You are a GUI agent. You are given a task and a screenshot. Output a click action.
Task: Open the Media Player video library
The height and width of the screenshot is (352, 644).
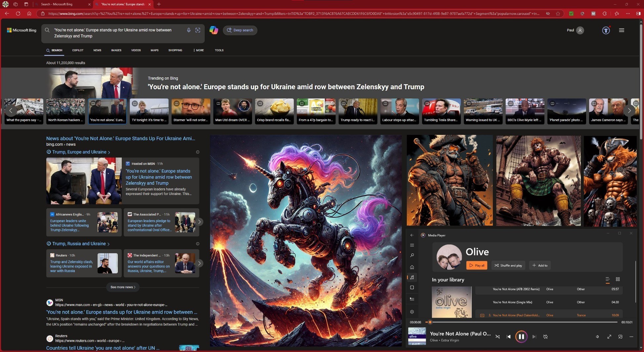point(412,288)
